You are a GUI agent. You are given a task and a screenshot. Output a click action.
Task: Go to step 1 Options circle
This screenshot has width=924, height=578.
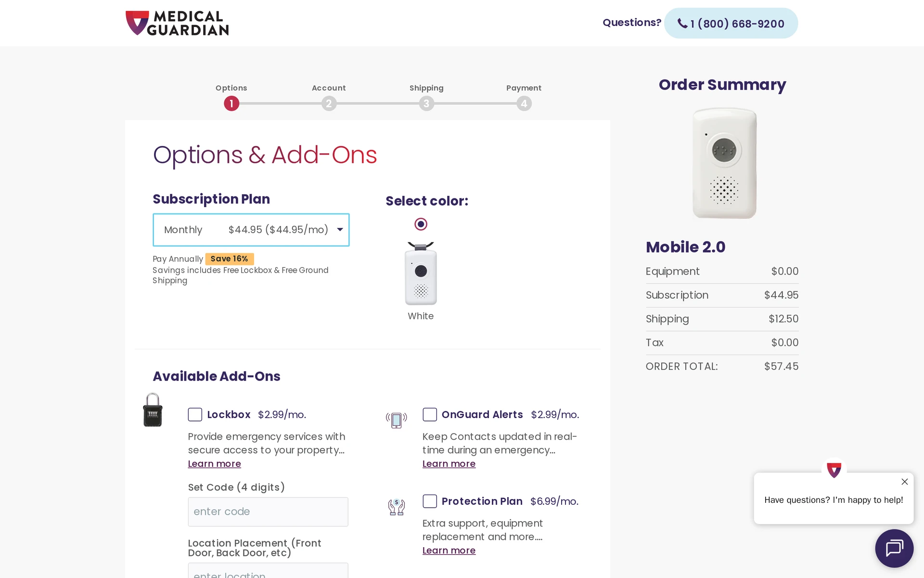pos(231,104)
